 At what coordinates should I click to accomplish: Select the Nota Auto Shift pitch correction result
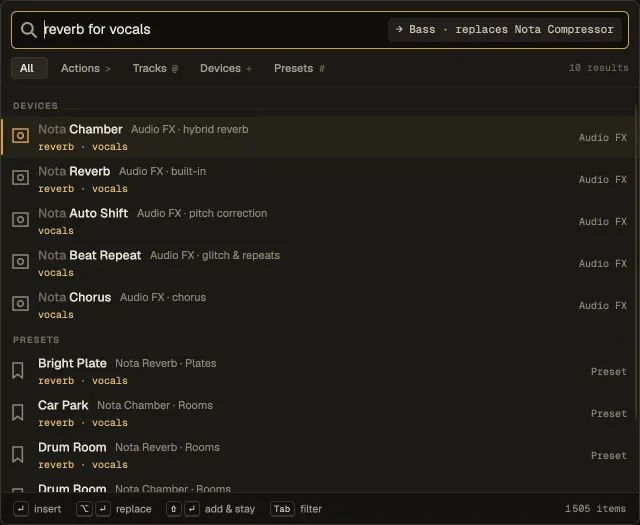click(x=318, y=221)
